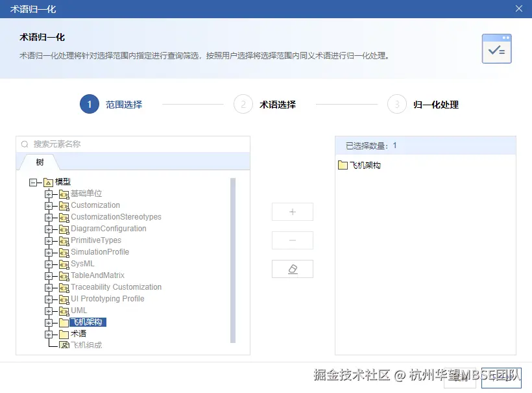Image resolution: width=532 pixels, height=393 pixels.
Task: Select the 术语 tree item
Action: pos(79,334)
